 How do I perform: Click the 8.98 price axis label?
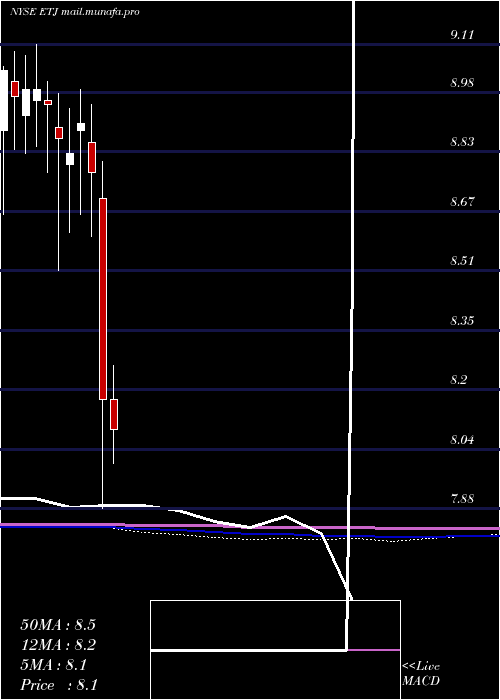(x=462, y=83)
